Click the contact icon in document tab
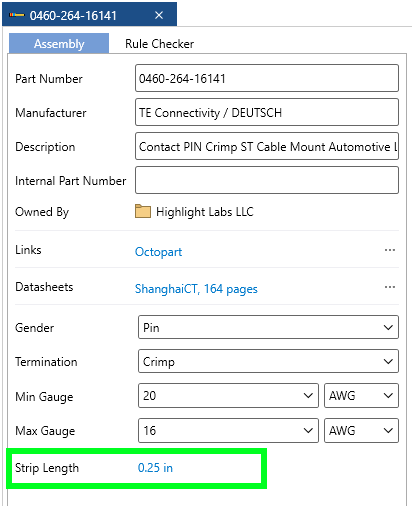Screen dimensions: 412x506 point(17,15)
